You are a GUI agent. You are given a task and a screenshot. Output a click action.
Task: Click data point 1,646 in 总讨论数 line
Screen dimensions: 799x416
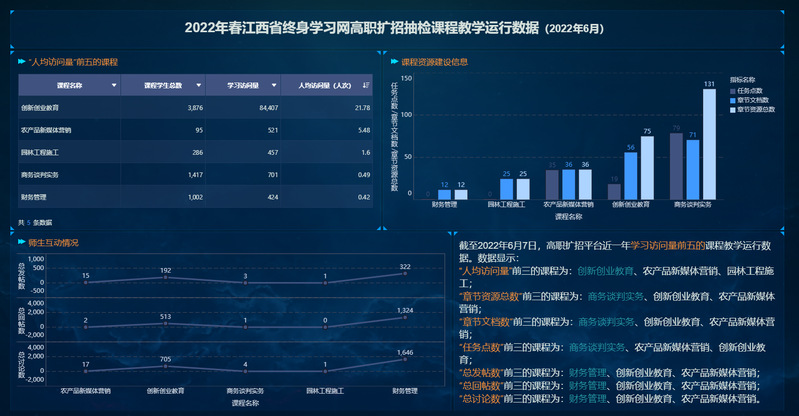tap(405, 359)
